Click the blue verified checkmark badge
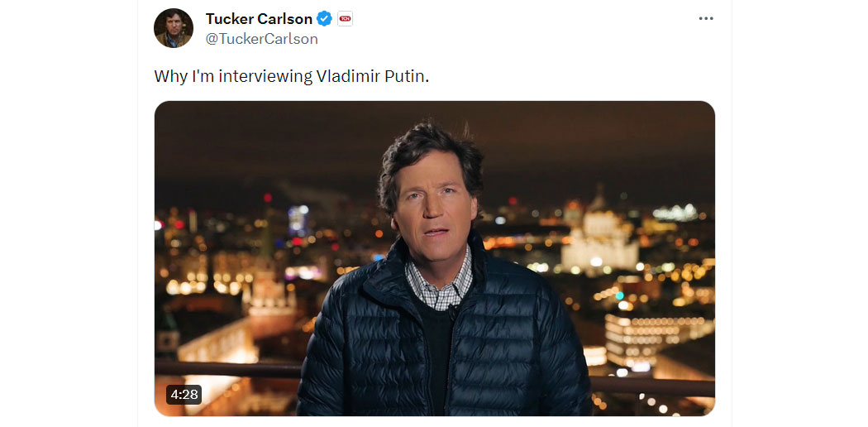This screenshot has height=427, width=868. pos(324,19)
